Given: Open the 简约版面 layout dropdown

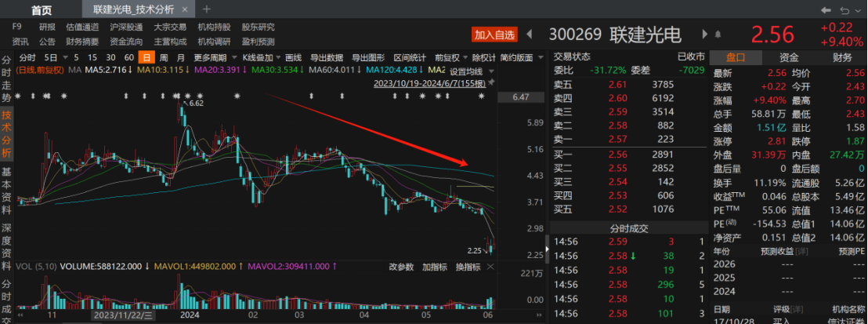Looking at the screenshot, I should [520, 58].
